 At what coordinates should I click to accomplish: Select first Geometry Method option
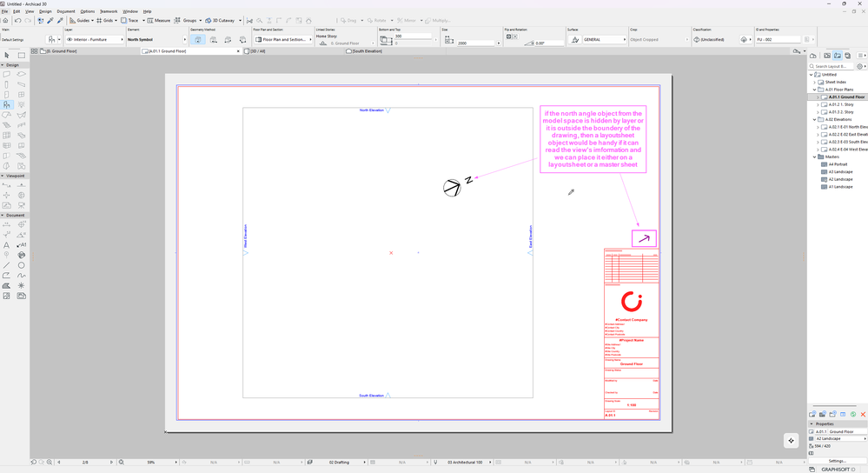[197, 40]
